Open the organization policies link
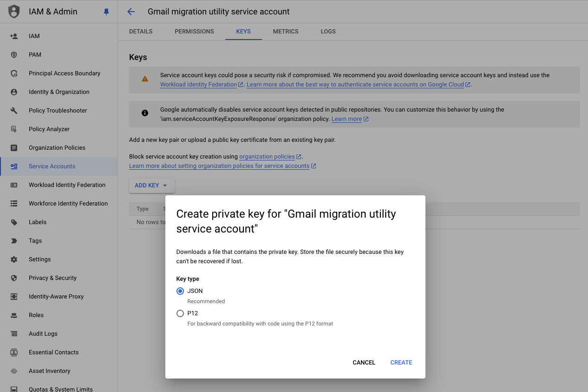This screenshot has height=392, width=588. tap(270, 157)
